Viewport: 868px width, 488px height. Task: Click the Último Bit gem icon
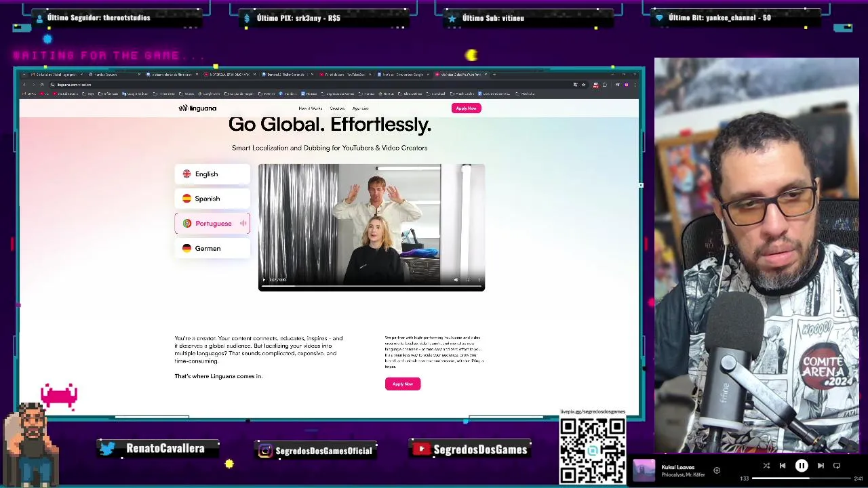click(659, 18)
